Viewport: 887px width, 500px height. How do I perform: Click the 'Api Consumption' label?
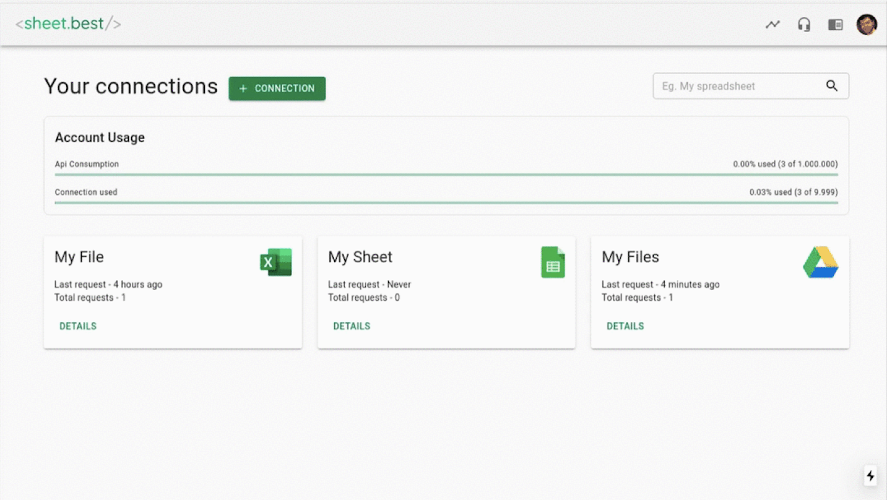(x=87, y=164)
